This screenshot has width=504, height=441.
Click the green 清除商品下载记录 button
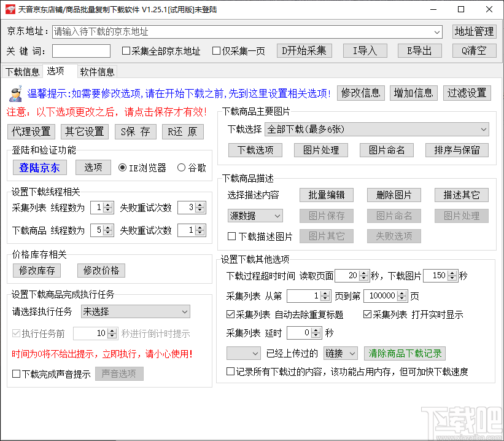tap(405, 353)
